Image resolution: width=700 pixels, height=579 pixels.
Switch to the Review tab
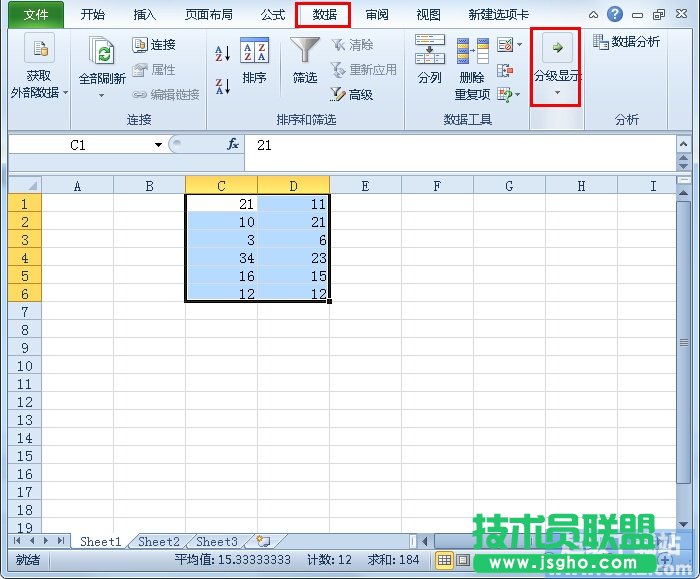coord(377,15)
